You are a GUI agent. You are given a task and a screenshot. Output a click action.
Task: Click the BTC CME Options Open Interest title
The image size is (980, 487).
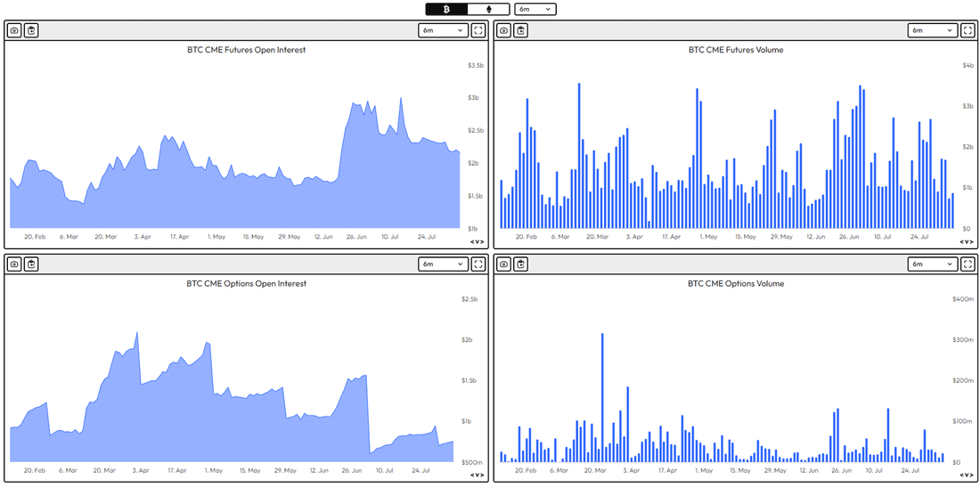pyautogui.click(x=246, y=283)
